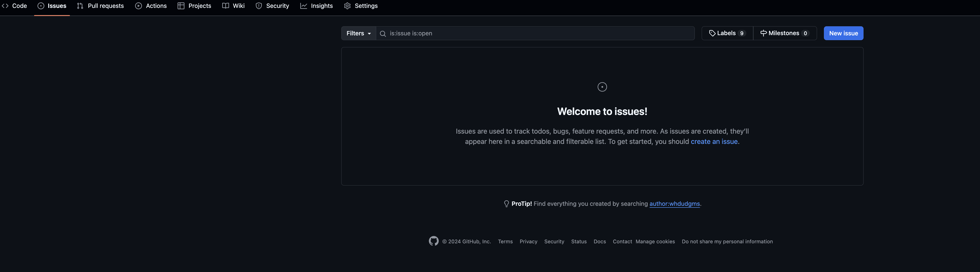Focus the issue search field
Screen dimensions: 980x272
(x=535, y=33)
